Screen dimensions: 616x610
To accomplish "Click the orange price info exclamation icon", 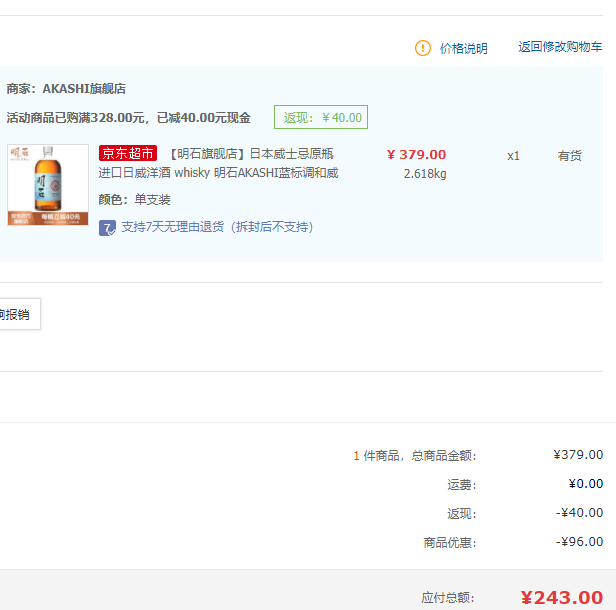I will click(x=423, y=48).
